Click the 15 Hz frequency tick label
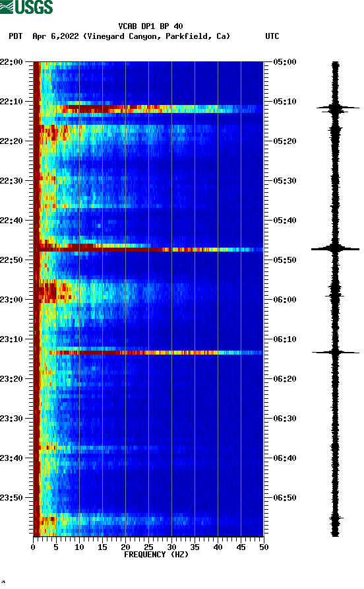Image resolution: width=364 pixels, height=589 pixels. 102,547
